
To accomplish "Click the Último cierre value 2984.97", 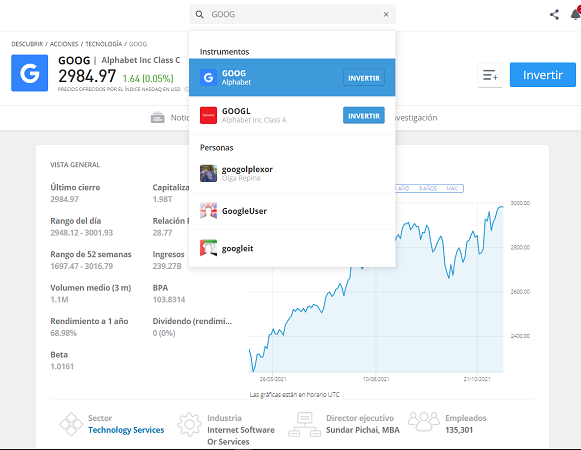I will 64,199.
